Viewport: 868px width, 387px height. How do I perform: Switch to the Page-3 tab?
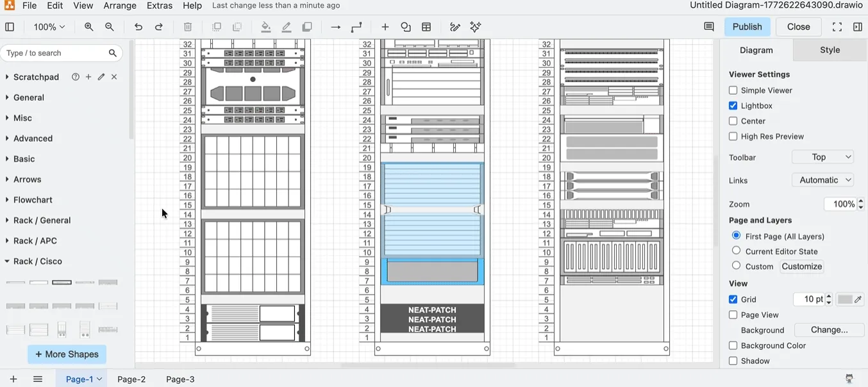coord(180,379)
